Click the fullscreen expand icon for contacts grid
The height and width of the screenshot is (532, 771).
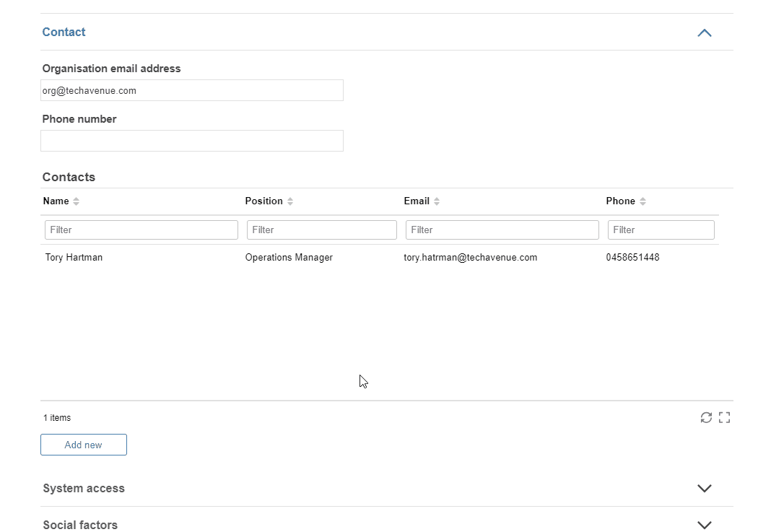(724, 417)
